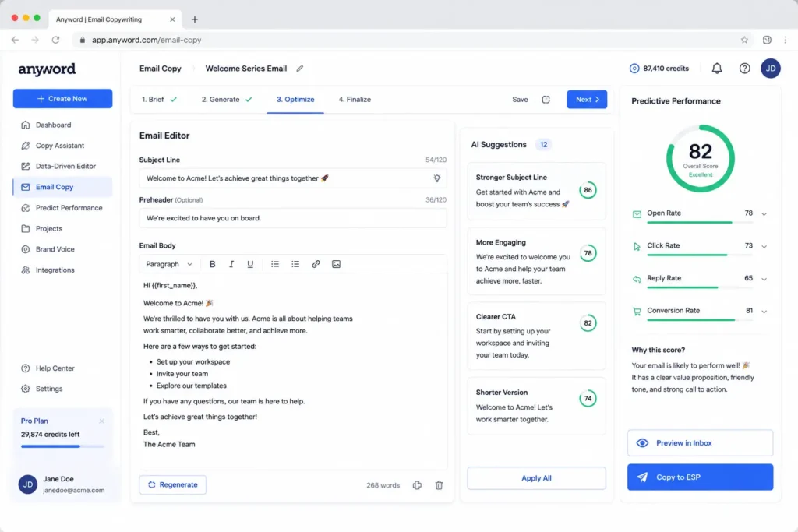The height and width of the screenshot is (532, 798).
Task: Delete the email with the trash icon
Action: tap(439, 485)
